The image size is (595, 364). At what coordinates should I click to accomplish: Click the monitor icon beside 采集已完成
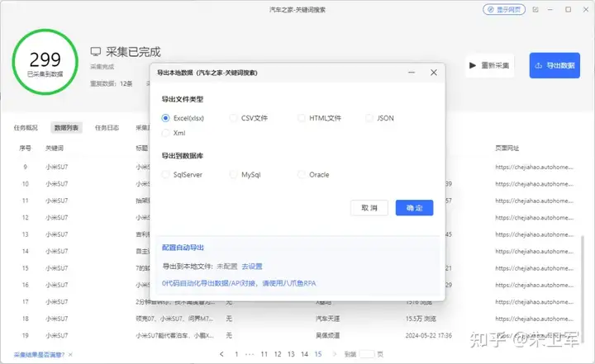click(x=96, y=51)
